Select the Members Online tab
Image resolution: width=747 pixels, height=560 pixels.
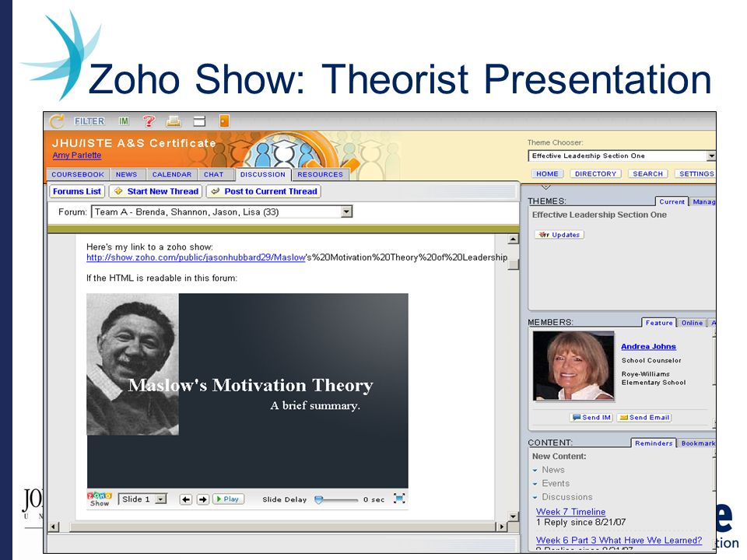tap(692, 323)
